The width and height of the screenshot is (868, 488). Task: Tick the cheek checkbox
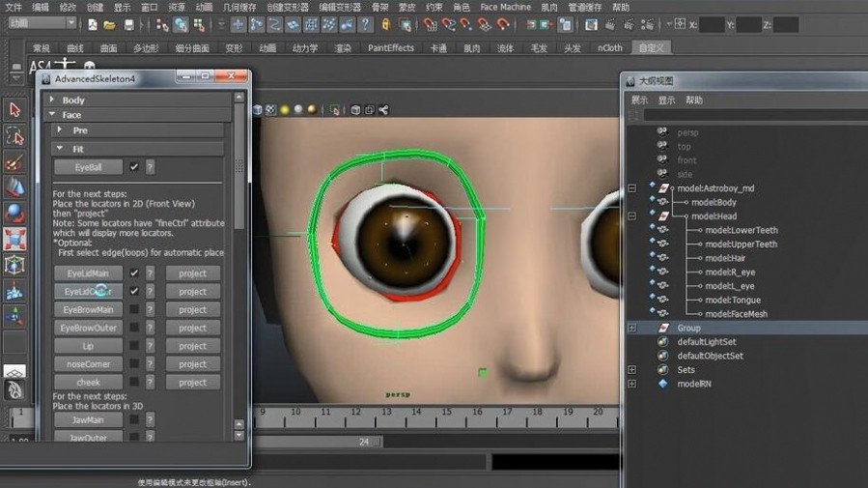134,383
